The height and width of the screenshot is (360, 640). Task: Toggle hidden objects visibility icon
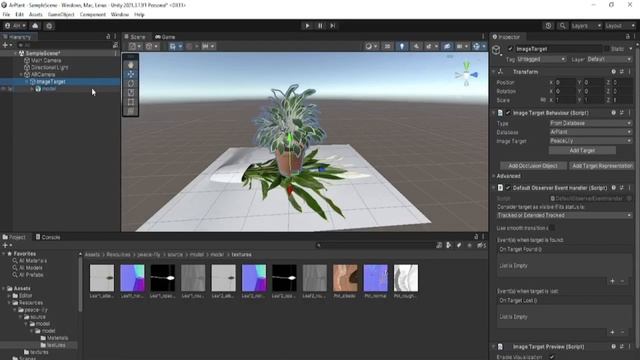coord(447,46)
